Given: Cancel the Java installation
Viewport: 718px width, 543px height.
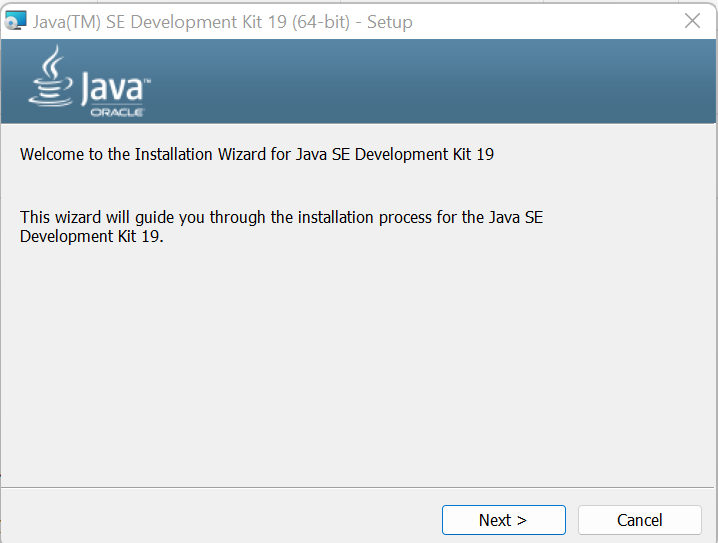Looking at the screenshot, I should (639, 520).
